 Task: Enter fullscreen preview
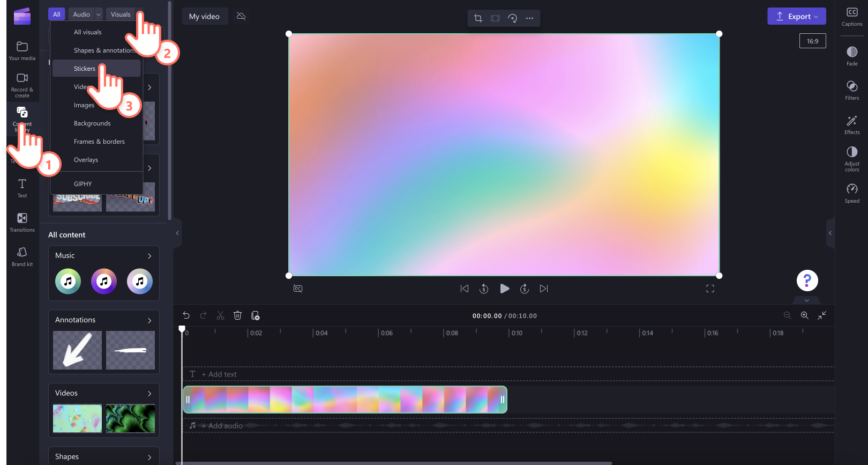pyautogui.click(x=710, y=289)
